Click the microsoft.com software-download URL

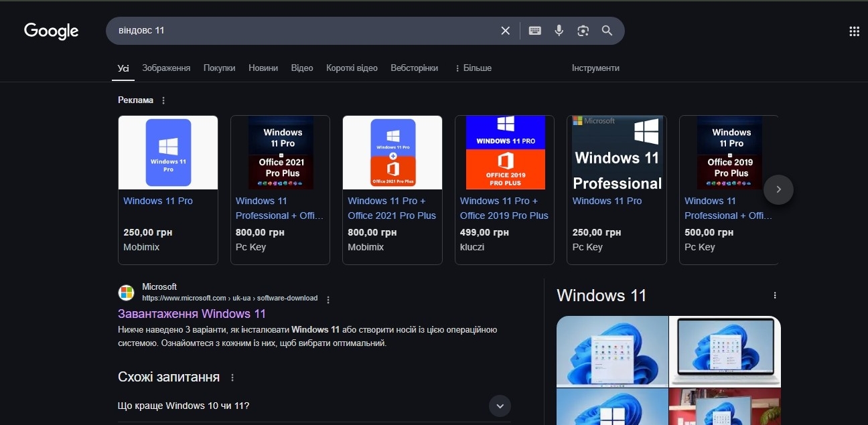[230, 298]
